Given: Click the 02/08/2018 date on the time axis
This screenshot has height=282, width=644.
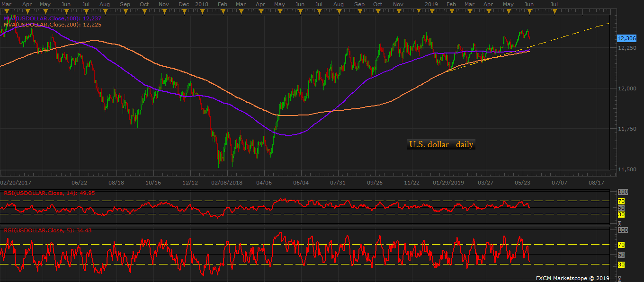Looking at the screenshot, I should (x=226, y=182).
